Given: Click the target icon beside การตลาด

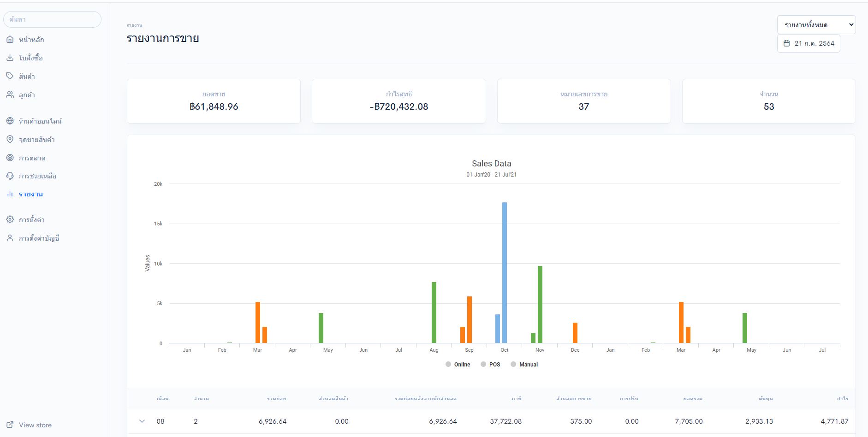Looking at the screenshot, I should 10,158.
